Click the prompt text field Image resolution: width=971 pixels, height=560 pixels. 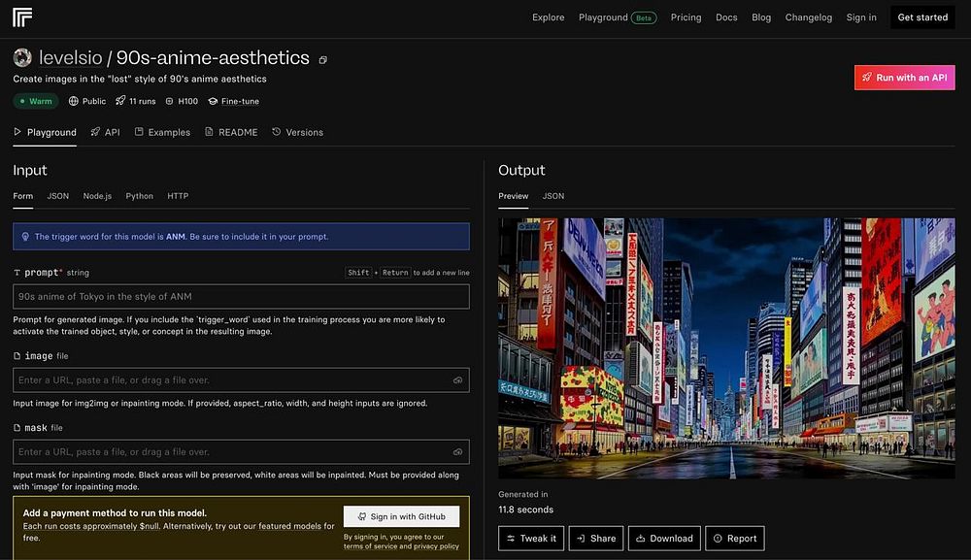[x=241, y=296]
